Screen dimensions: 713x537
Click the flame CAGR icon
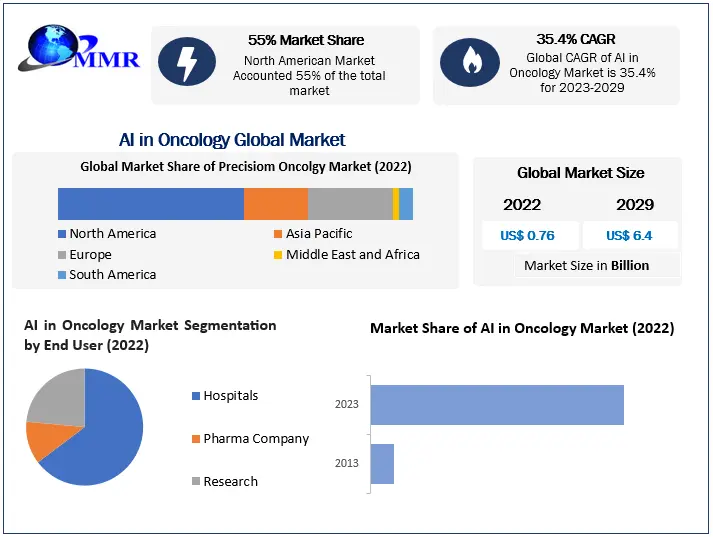tap(470, 62)
